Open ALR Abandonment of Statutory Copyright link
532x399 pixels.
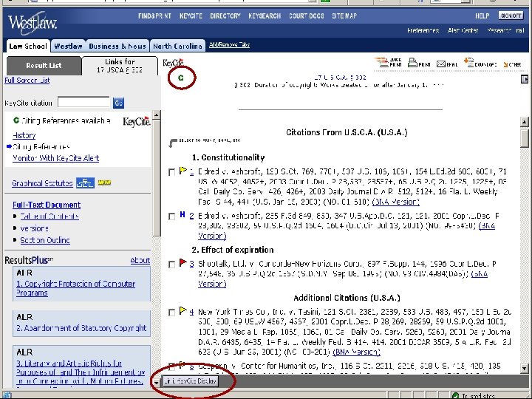[81, 328]
